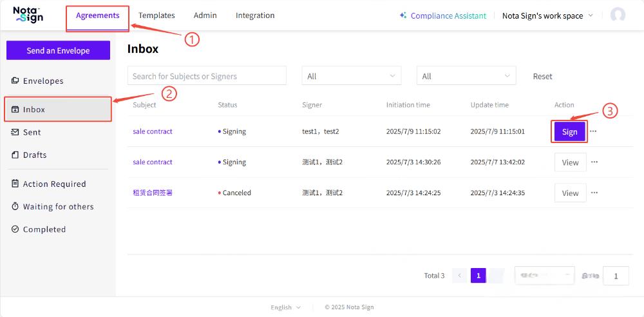Open more options for first sale contract
Viewport: 644px width, 317px height.
click(594, 131)
